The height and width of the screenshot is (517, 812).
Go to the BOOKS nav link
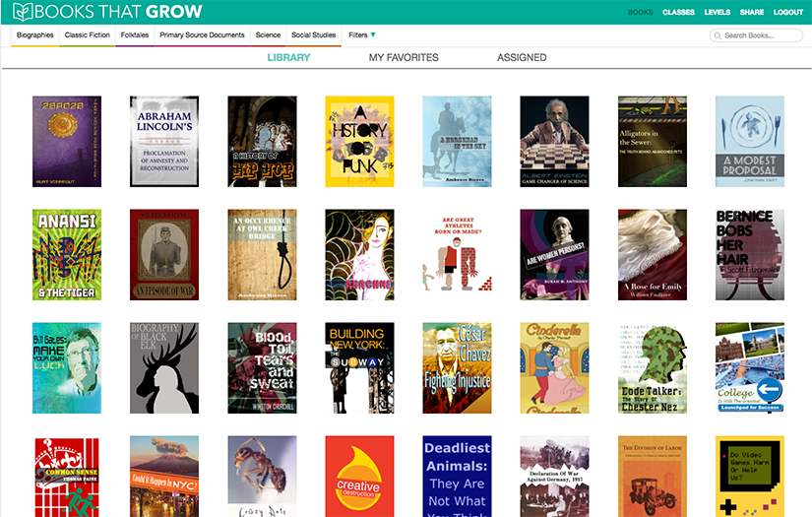click(640, 12)
